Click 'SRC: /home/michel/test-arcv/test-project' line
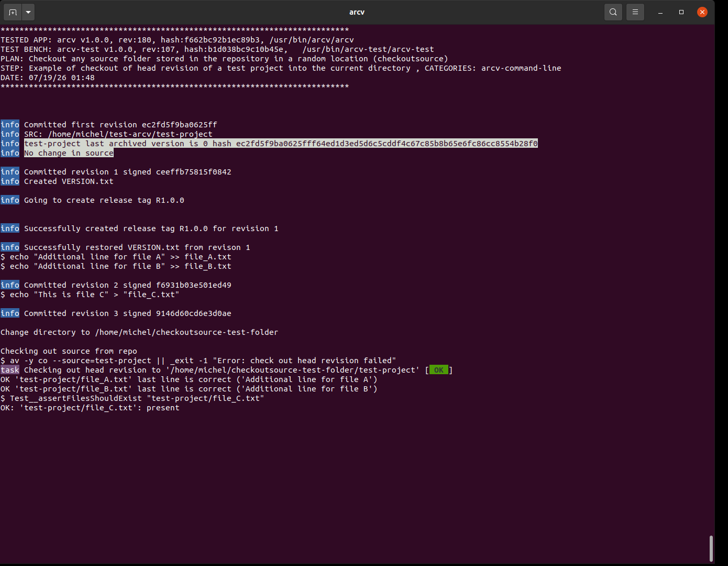This screenshot has width=728, height=566. click(x=118, y=134)
